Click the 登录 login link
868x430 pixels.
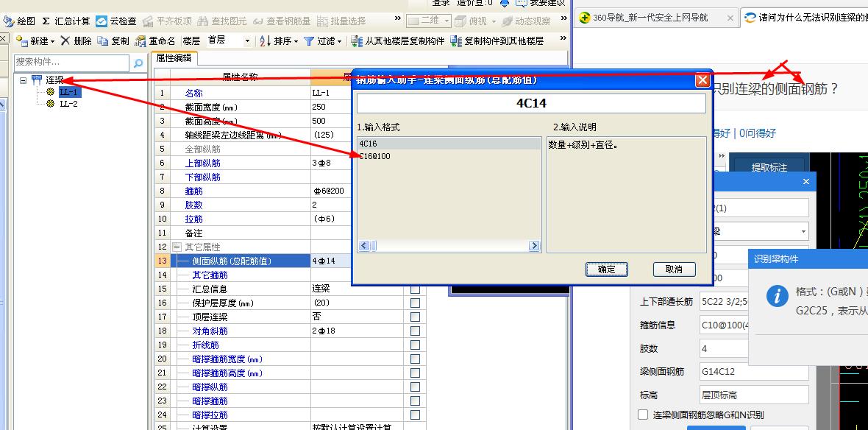(x=441, y=3)
